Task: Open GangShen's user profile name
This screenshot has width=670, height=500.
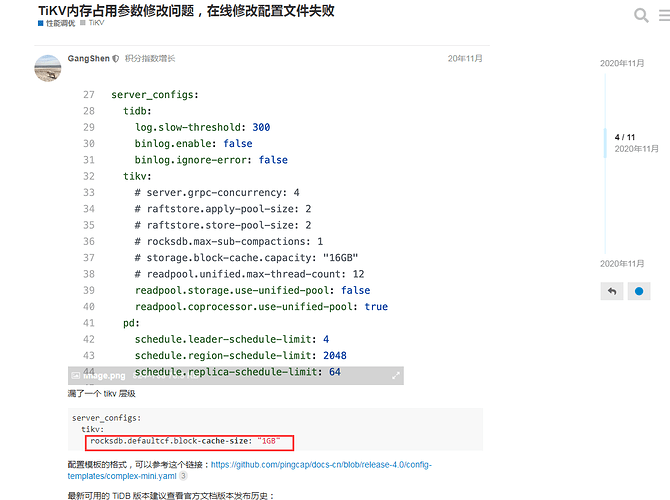Action: (88, 59)
